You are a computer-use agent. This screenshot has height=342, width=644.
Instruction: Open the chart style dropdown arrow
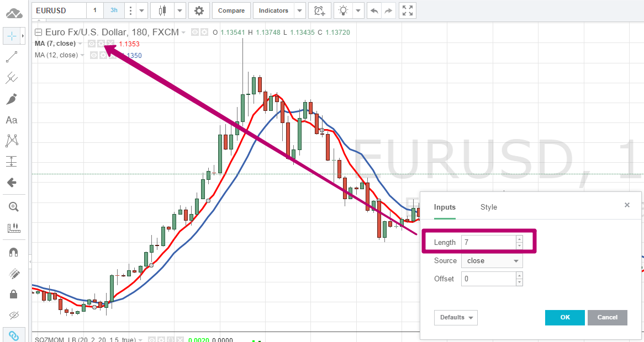click(x=180, y=10)
